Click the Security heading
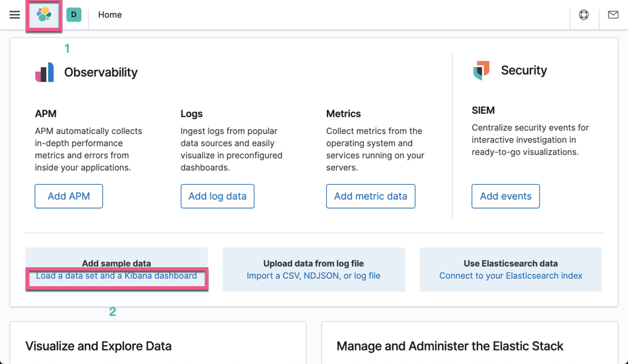Screen dimensions: 628x364 click(x=524, y=70)
